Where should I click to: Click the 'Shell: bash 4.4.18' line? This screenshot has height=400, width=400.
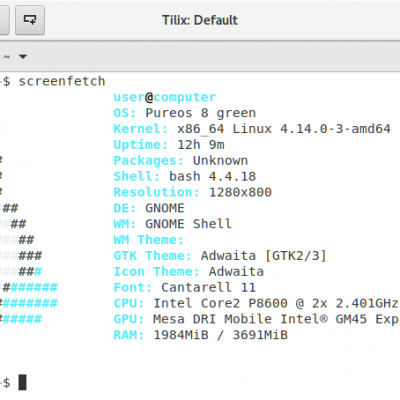coord(185,176)
